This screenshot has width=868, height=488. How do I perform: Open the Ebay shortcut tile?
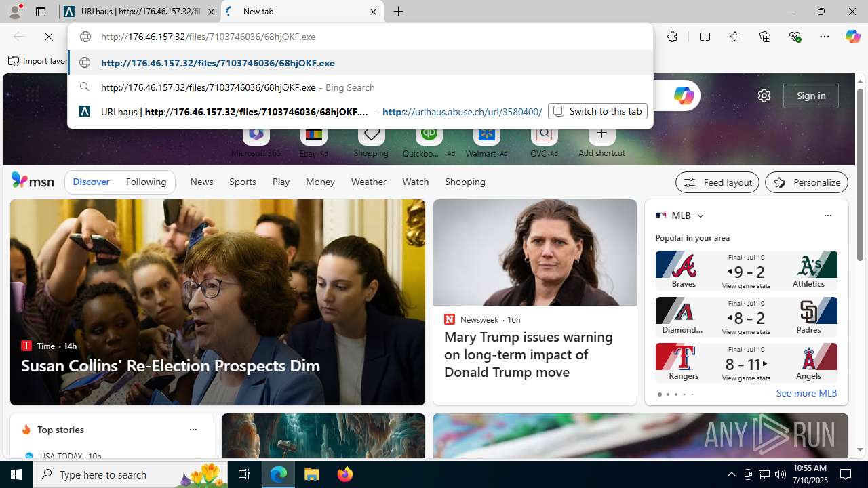313,141
